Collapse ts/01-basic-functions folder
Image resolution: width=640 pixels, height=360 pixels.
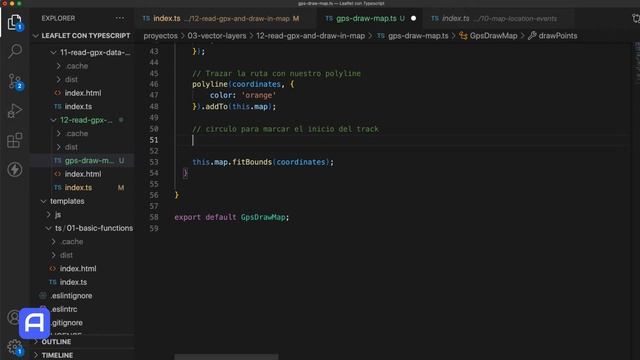coord(89,228)
